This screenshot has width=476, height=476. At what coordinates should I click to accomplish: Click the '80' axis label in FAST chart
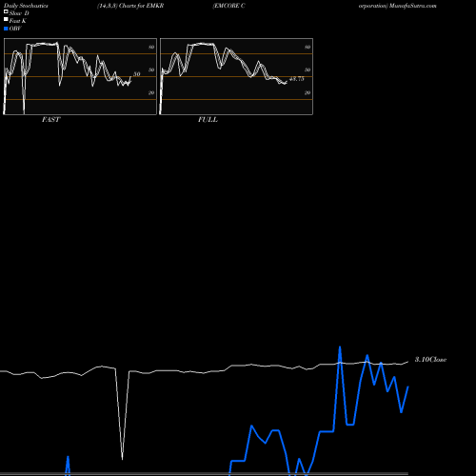click(151, 47)
